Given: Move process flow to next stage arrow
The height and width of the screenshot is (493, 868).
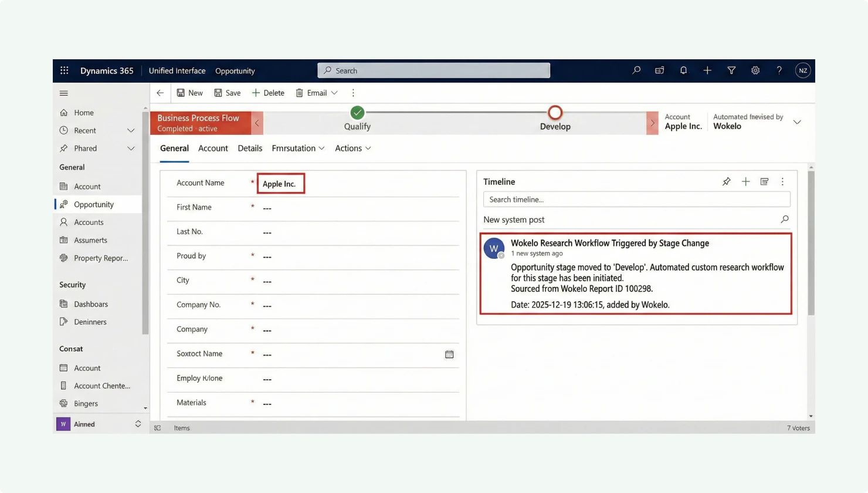Looking at the screenshot, I should [x=652, y=123].
